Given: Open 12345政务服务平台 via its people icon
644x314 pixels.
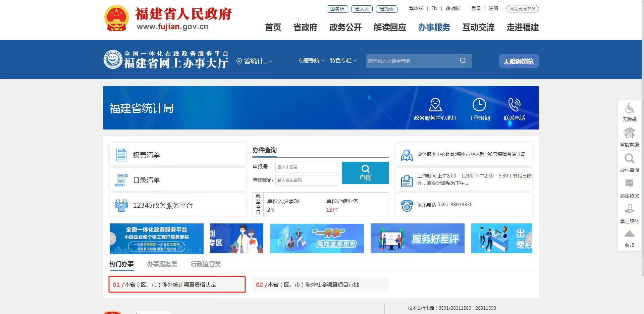Looking at the screenshot, I should point(121,205).
